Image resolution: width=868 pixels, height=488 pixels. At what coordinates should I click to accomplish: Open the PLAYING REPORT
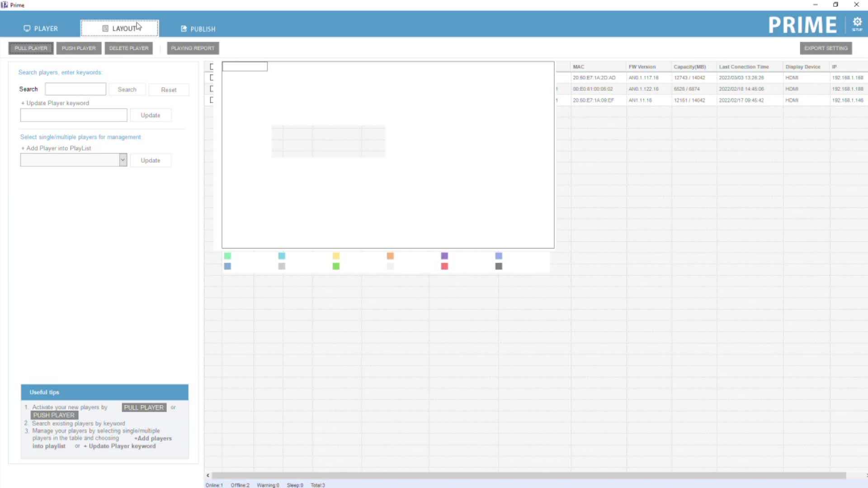pos(193,48)
